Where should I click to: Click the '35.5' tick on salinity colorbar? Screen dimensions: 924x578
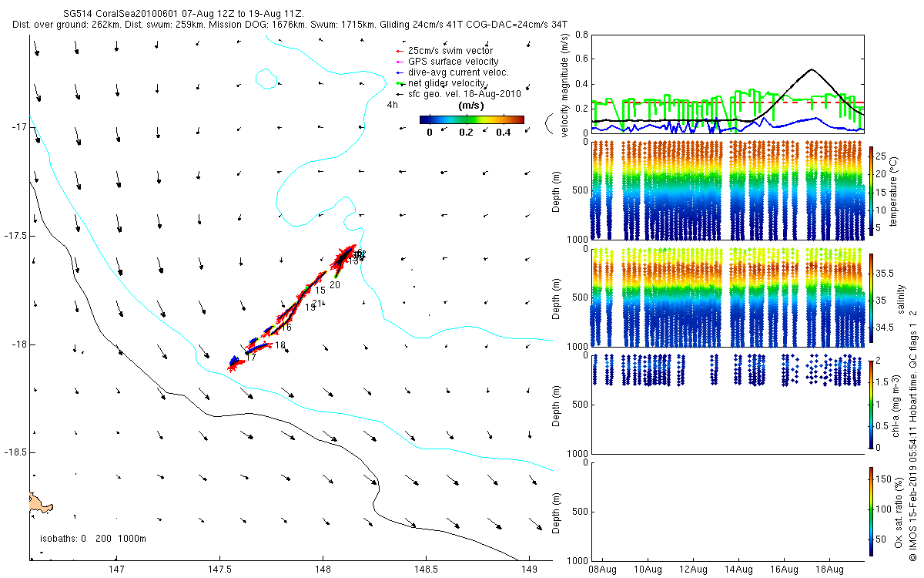885,274
